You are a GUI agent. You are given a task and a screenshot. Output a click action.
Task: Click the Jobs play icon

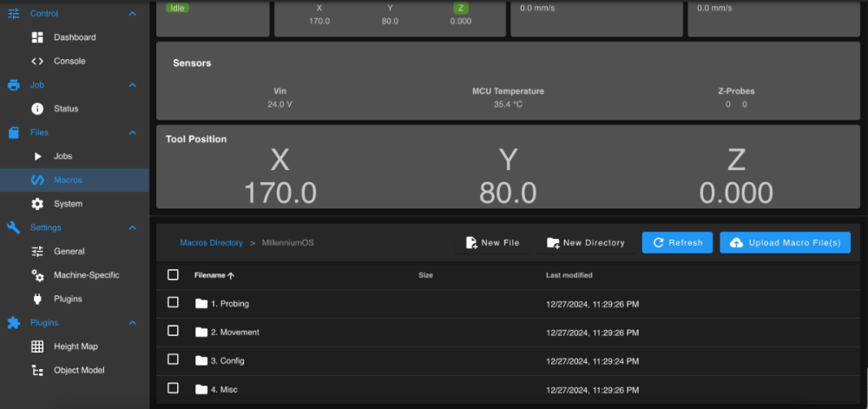coord(37,156)
